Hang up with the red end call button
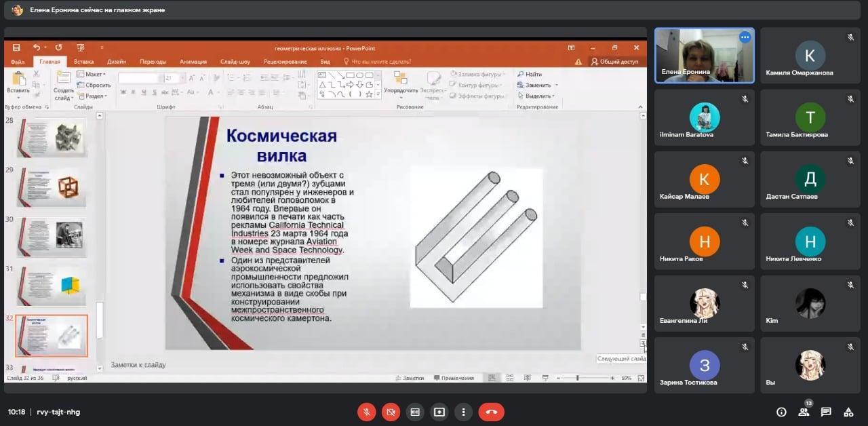868x426 pixels. pyautogui.click(x=491, y=412)
